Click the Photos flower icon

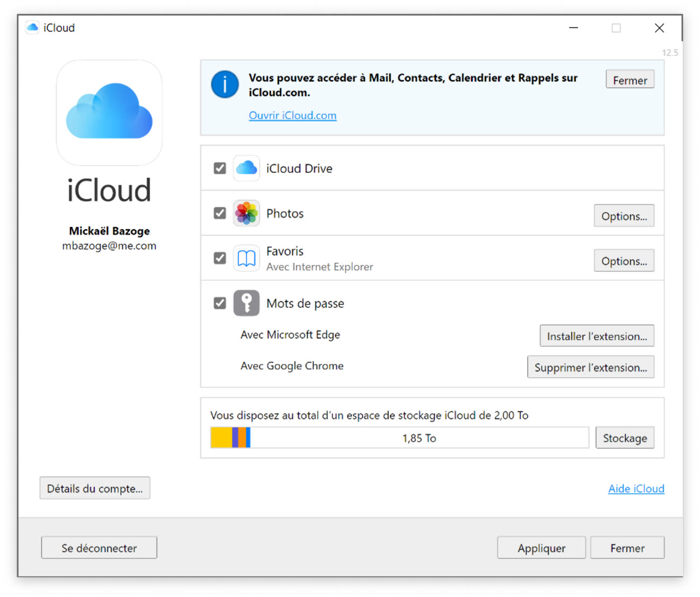pyautogui.click(x=247, y=213)
